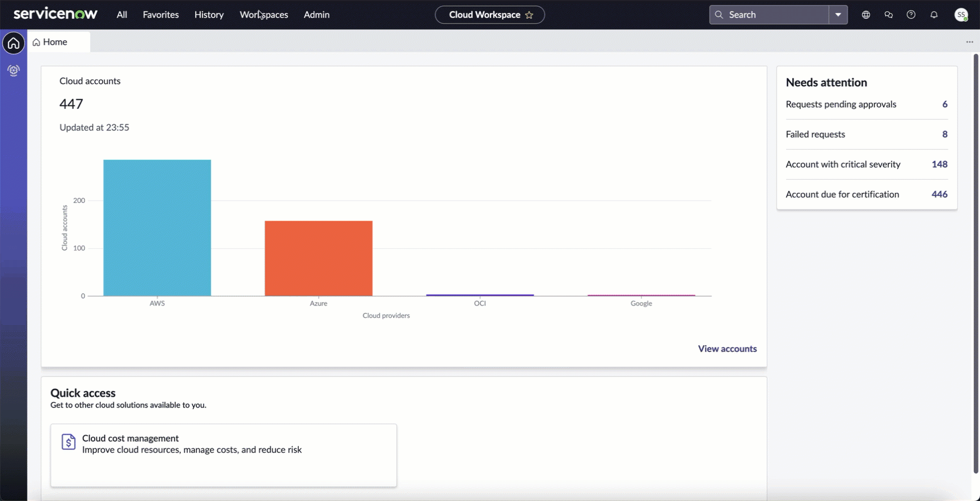Open the History menu
Image resolution: width=980 pixels, height=501 pixels.
(209, 15)
